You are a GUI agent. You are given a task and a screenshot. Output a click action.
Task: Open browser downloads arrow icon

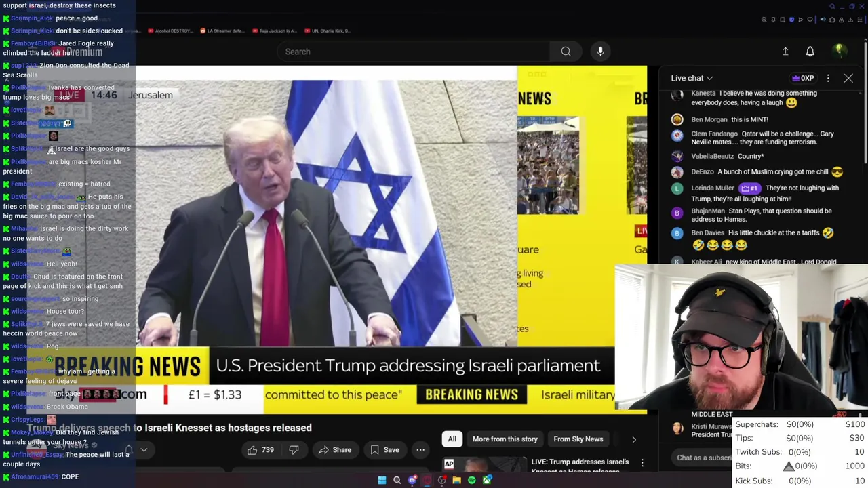[850, 20]
